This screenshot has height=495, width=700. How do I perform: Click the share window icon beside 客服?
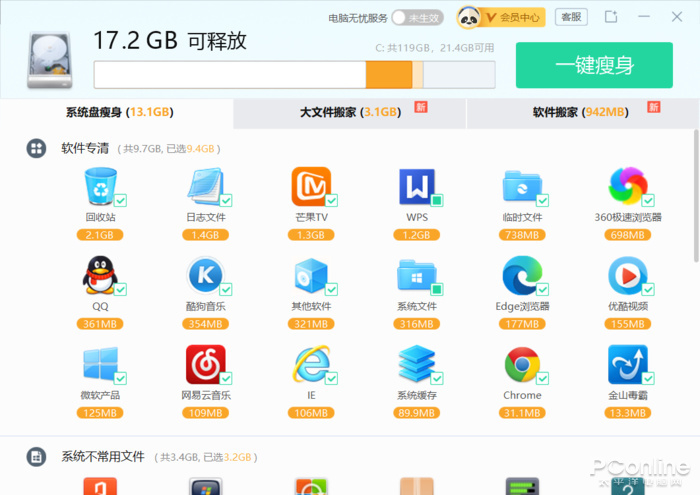point(611,17)
